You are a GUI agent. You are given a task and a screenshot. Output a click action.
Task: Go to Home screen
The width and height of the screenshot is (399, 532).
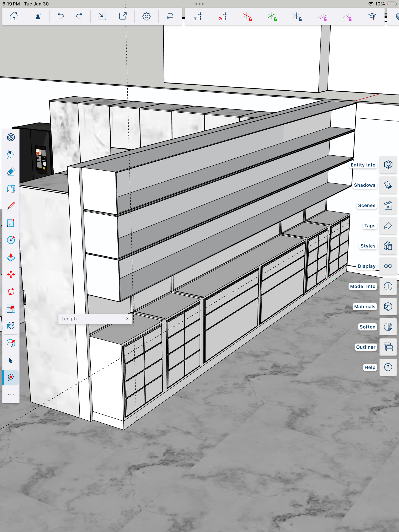pos(14,16)
